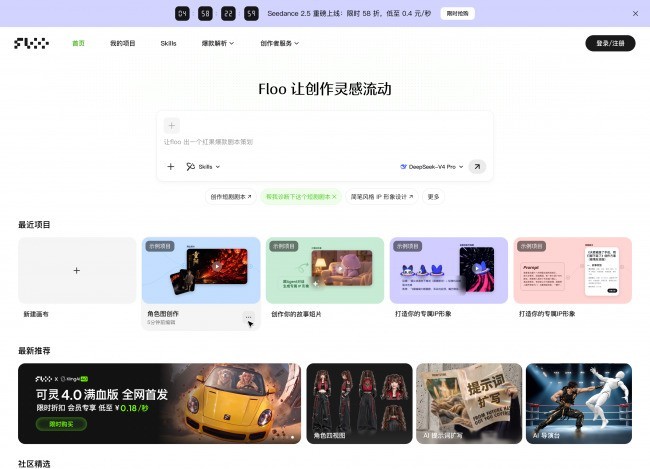Expand the 爆款解析 dropdown menu
The image size is (650, 469).
tap(218, 43)
